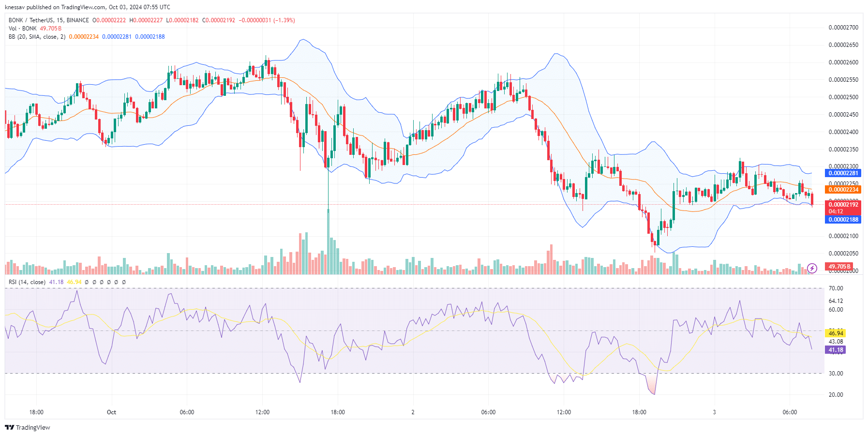Click the 0.00002550 price axis label
Screen dimensions: 868x436
[843, 80]
